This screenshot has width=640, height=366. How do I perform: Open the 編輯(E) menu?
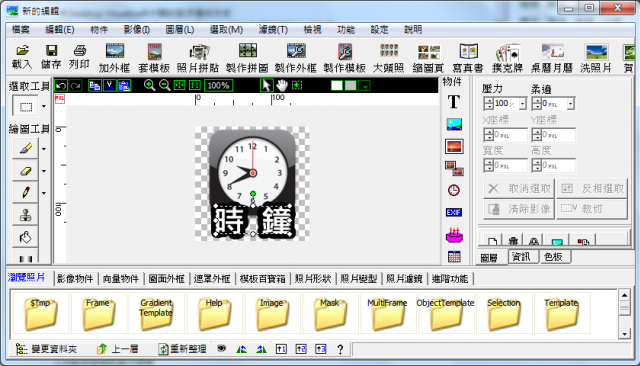coord(60,29)
